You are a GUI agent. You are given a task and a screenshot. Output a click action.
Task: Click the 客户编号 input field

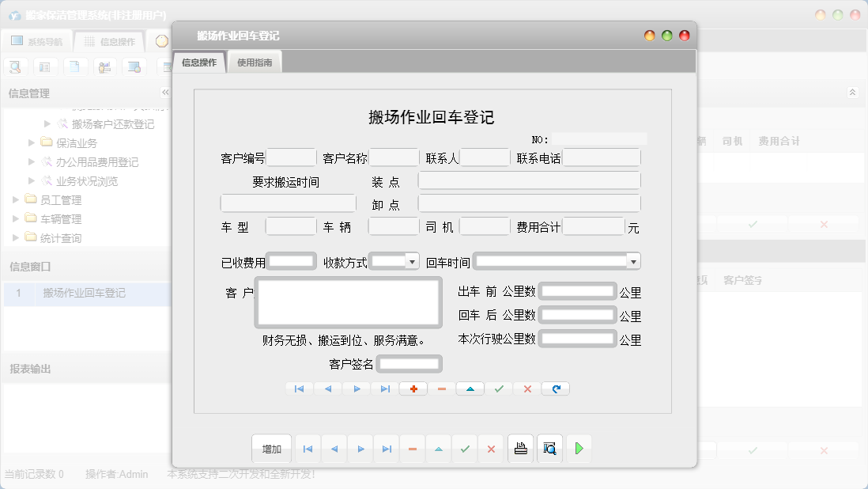click(291, 157)
